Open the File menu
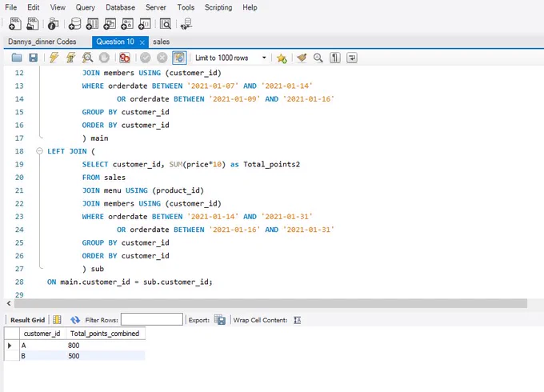This screenshot has height=392, width=544. pos(10,7)
